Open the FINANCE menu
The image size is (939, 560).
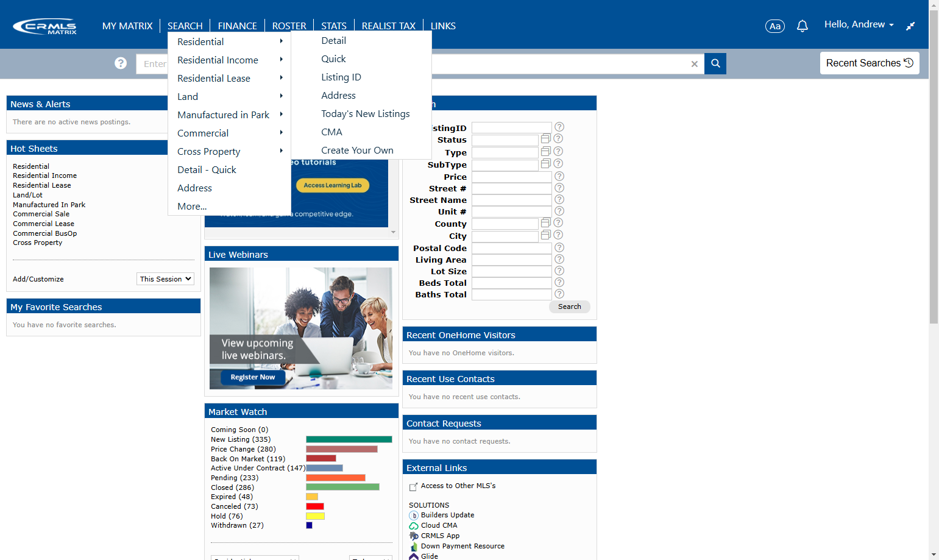click(x=238, y=26)
